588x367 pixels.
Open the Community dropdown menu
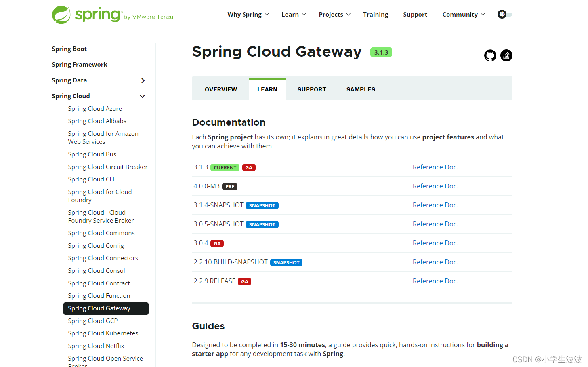pos(464,15)
